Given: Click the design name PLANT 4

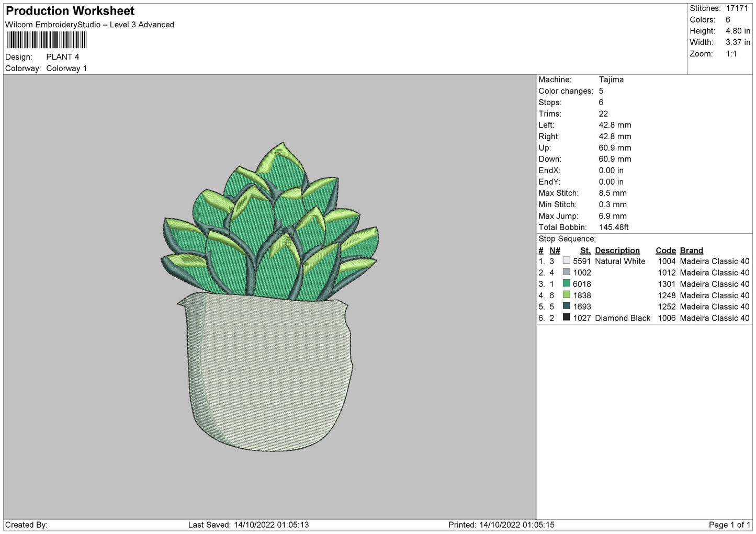Looking at the screenshot, I should click(x=63, y=57).
